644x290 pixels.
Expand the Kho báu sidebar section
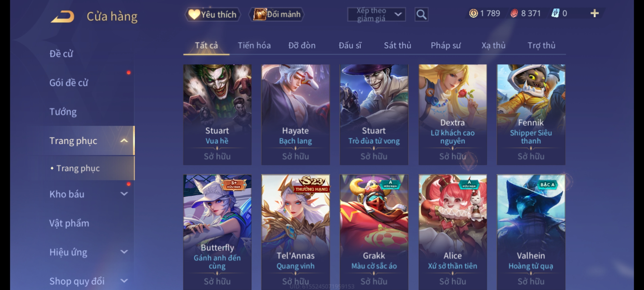124,194
